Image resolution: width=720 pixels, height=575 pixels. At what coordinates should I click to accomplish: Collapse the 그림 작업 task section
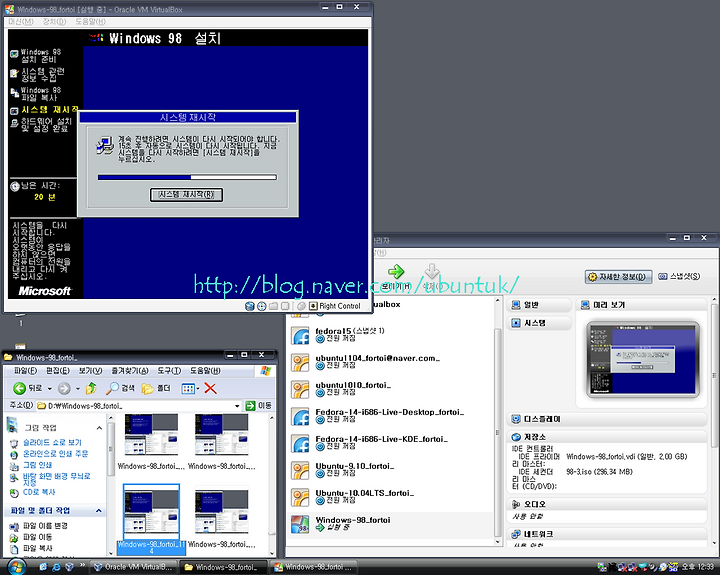[x=99, y=428]
